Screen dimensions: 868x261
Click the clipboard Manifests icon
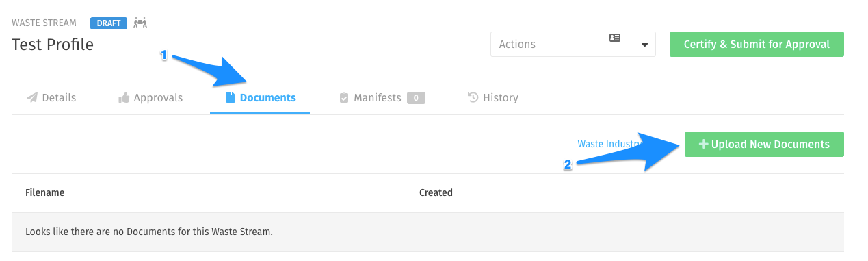pyautogui.click(x=344, y=98)
